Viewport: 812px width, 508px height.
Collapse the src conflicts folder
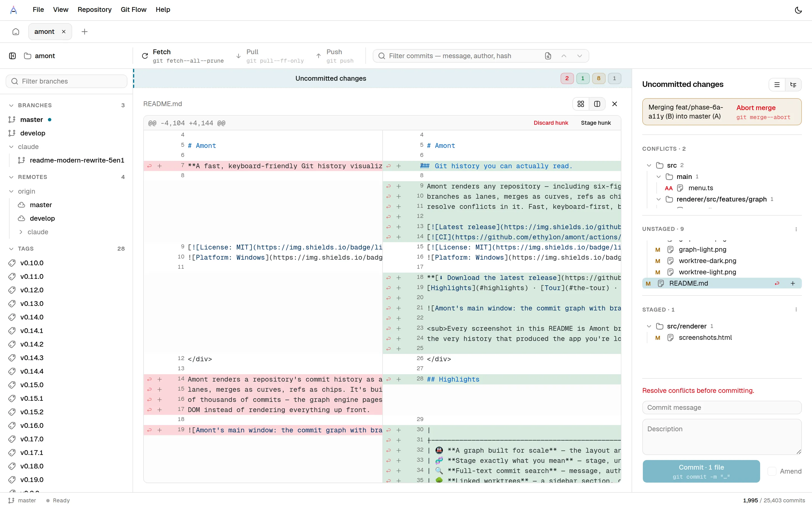[x=649, y=165]
